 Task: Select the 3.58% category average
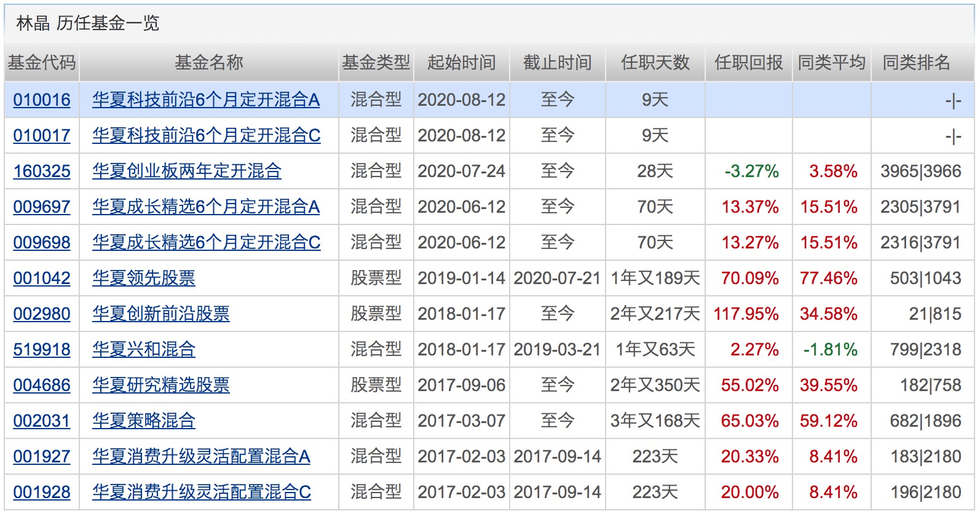pyautogui.click(x=833, y=171)
